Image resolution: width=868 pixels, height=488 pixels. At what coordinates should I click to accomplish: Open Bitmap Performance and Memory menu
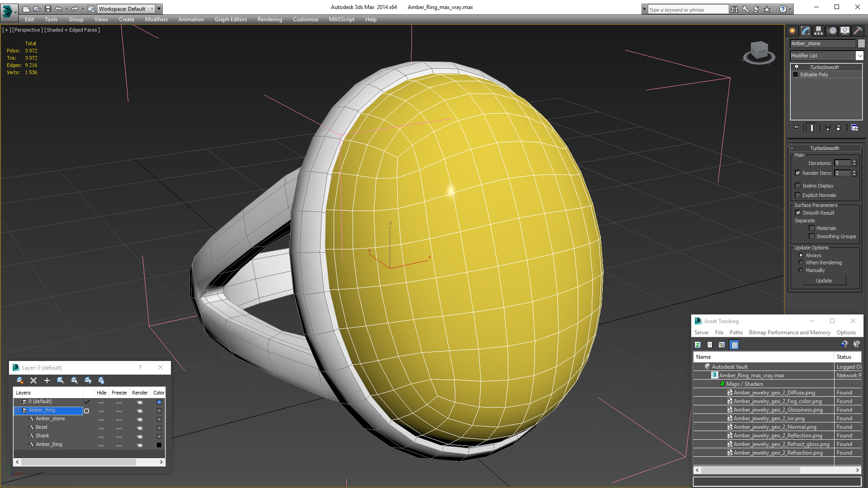click(789, 333)
